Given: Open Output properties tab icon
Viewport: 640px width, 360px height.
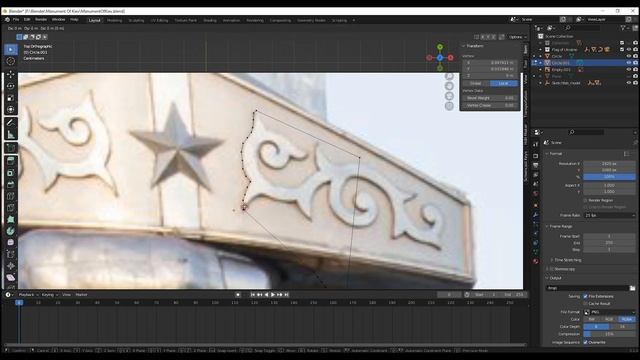Looking at the screenshot, I should pos(536,165).
